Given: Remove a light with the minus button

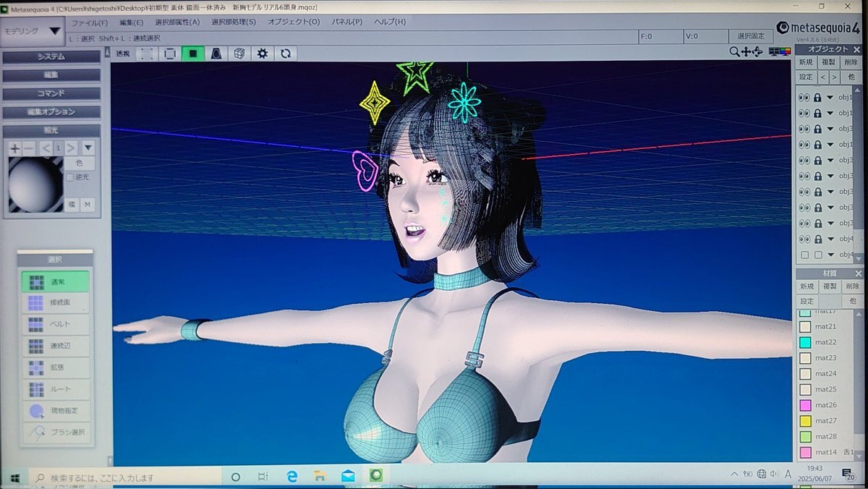Looking at the screenshot, I should point(29,148).
